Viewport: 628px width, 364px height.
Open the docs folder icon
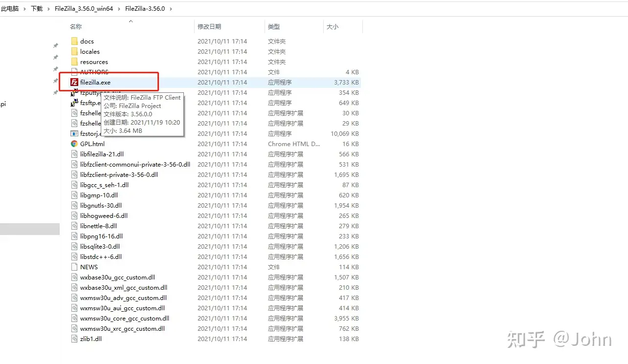pyautogui.click(x=74, y=41)
